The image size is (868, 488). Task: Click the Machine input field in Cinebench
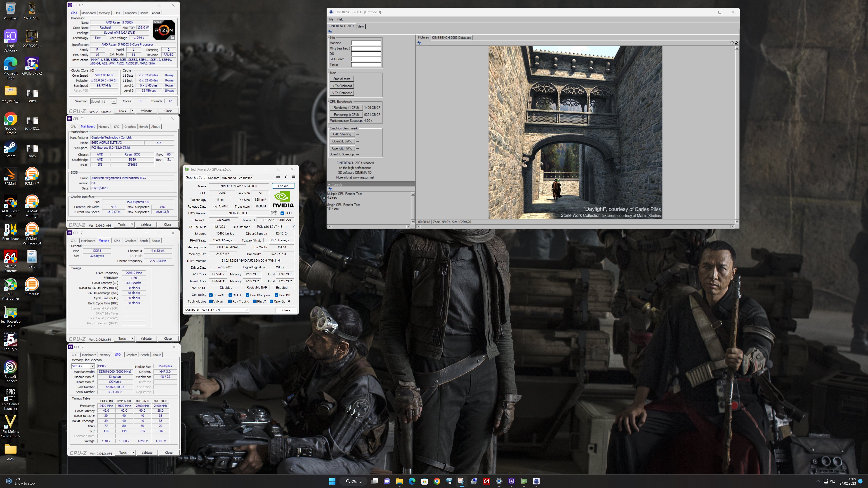coord(366,43)
